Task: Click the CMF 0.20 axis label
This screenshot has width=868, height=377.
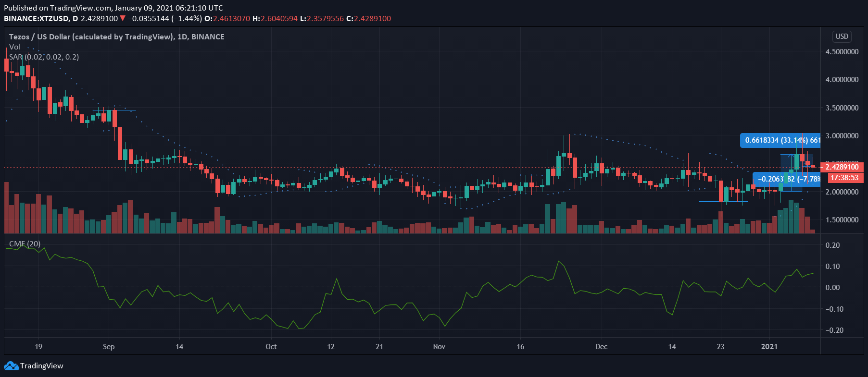Action: pyautogui.click(x=832, y=245)
